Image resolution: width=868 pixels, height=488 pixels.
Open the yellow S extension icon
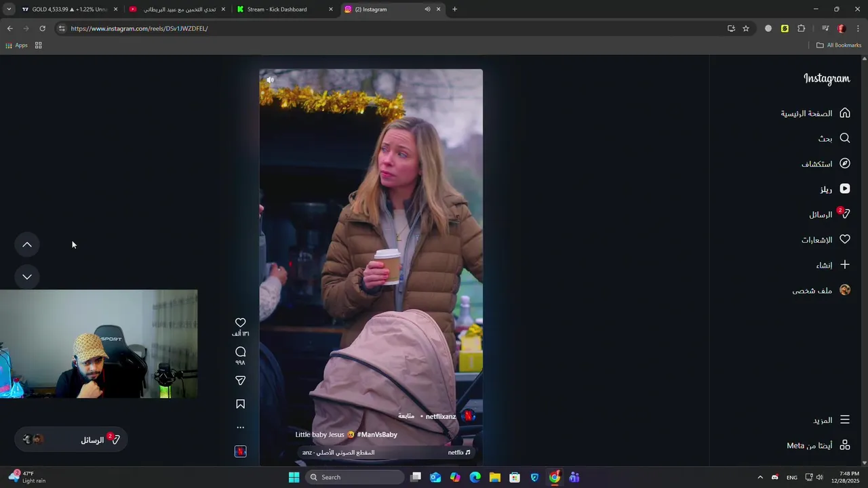tap(785, 28)
